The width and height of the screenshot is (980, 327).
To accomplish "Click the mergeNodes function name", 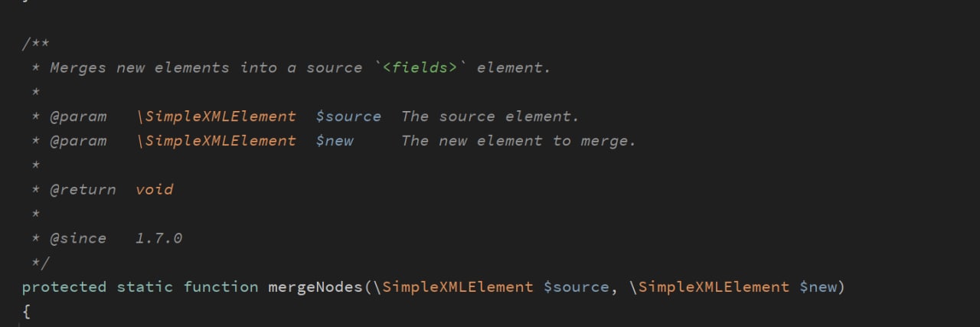I will pos(315,287).
